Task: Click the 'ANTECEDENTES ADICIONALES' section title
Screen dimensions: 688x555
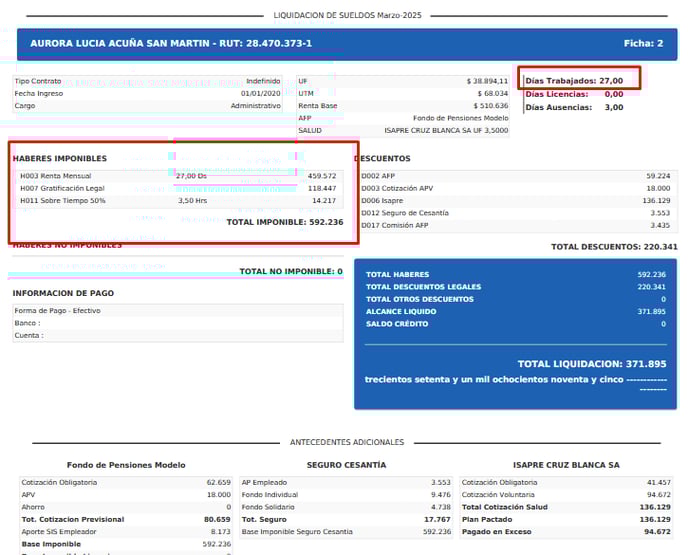Action: [347, 442]
